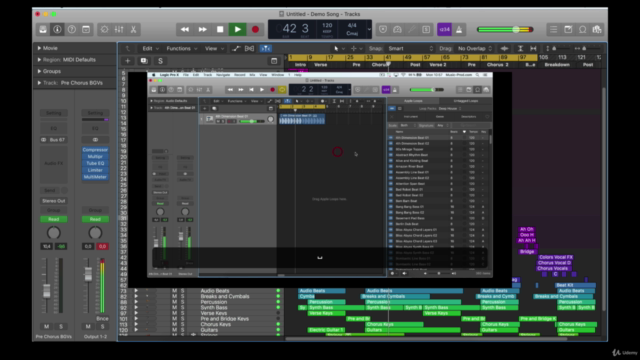Toggle the Guitars track power button

[x=278, y=330]
